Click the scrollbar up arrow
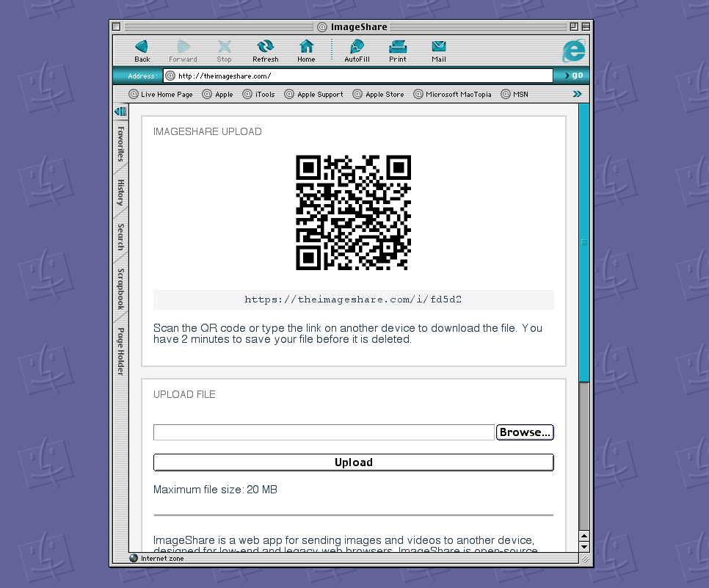 [x=584, y=536]
